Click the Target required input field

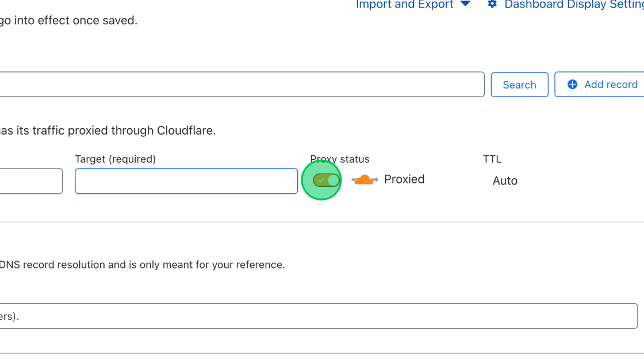pyautogui.click(x=186, y=181)
